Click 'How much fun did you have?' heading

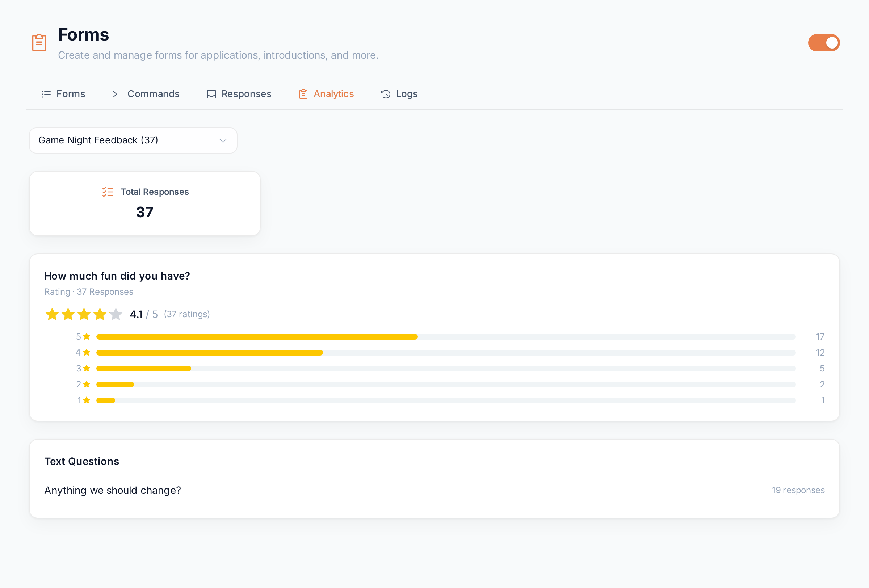click(117, 276)
